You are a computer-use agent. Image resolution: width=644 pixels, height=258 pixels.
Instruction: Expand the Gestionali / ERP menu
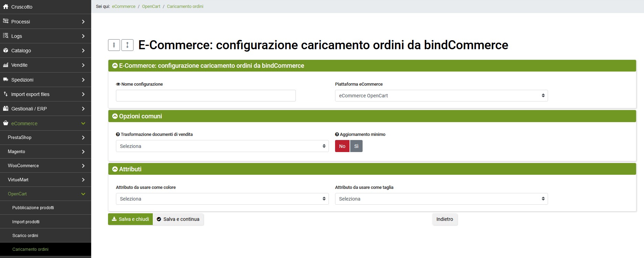(x=45, y=109)
